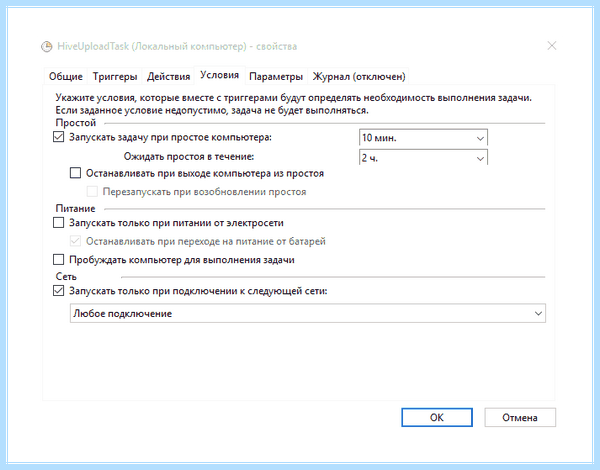The image size is (600, 470).
Task: Enable Запускать только при питании от электросети
Action: coord(58,222)
